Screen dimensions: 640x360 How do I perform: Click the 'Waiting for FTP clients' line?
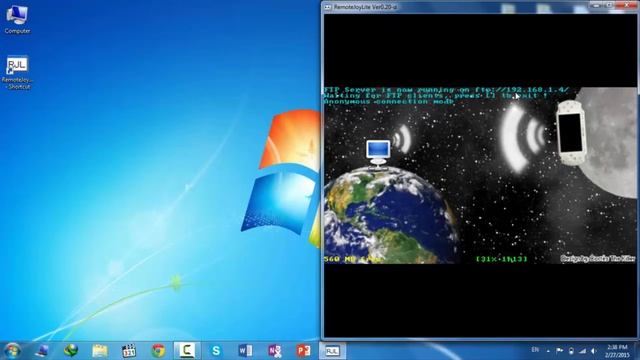tap(436, 96)
